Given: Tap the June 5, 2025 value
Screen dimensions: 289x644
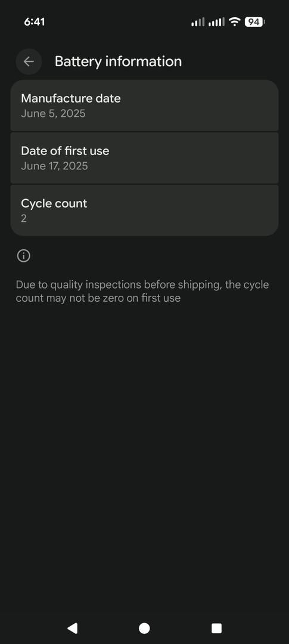Looking at the screenshot, I should (x=53, y=114).
